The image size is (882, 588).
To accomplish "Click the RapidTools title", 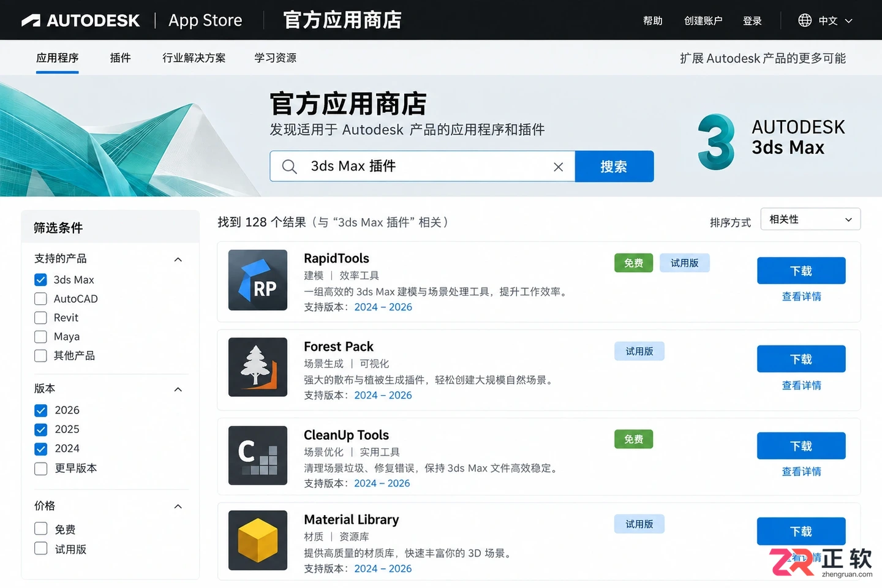I will [336, 258].
